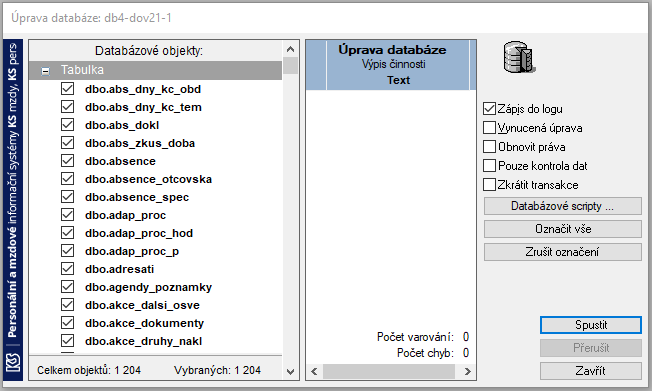Image resolution: width=652 pixels, height=391 pixels.
Task: Uncheck dbo.abs_zkus_doba checkbox
Action: click(x=67, y=143)
